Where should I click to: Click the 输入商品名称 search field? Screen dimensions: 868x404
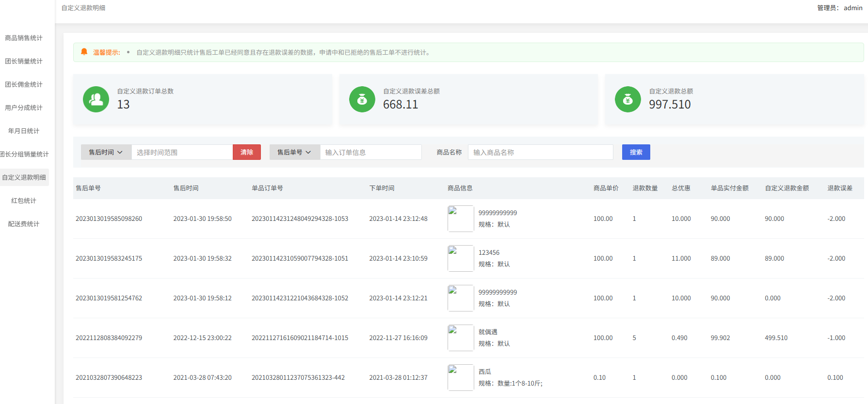coord(540,152)
